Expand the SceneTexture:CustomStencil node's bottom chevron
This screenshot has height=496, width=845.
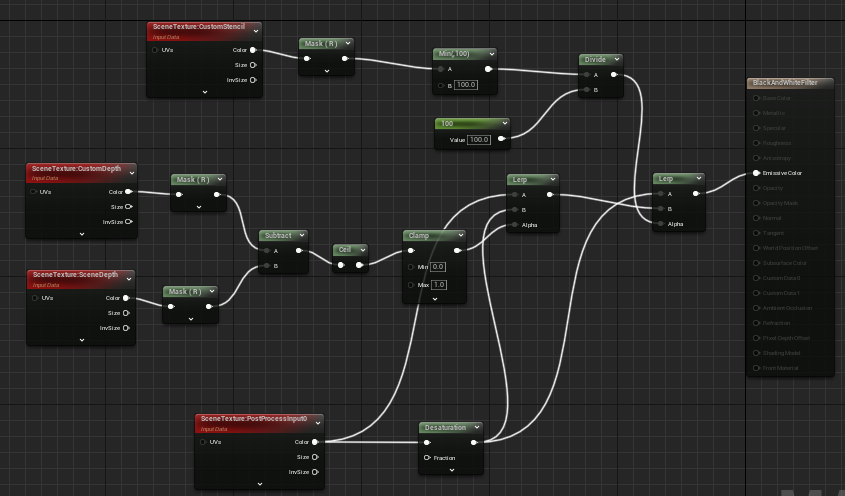[205, 91]
